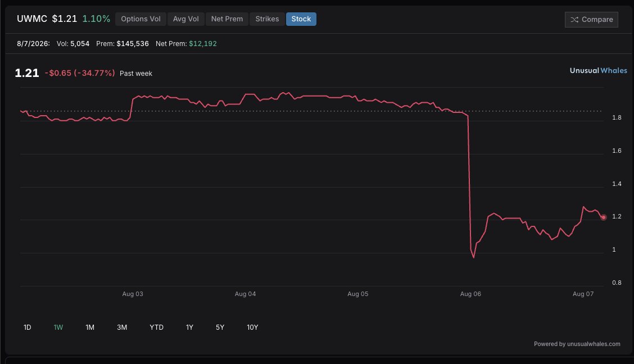Viewport: 634px width, 364px height.
Task: Click the UWMC ticker symbol
Action: click(32, 19)
